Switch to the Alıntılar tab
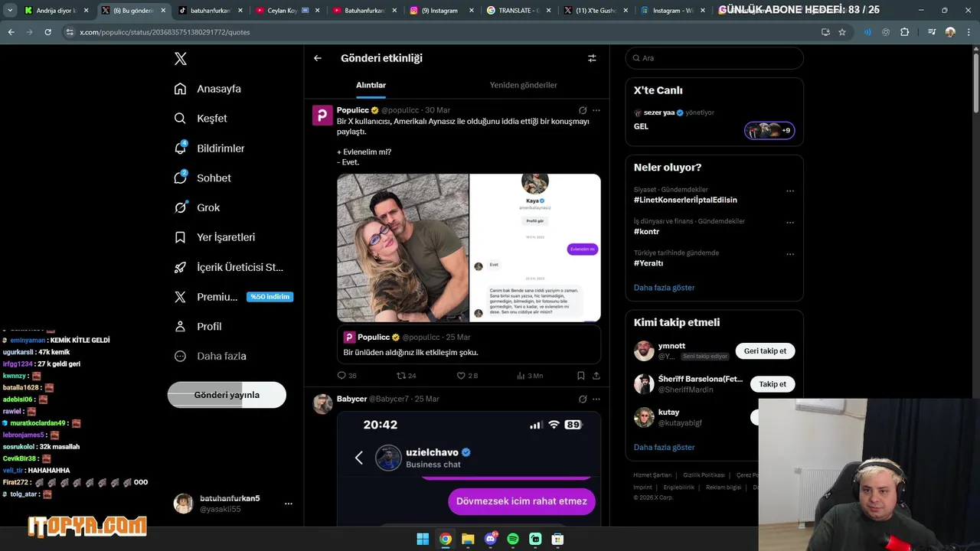 click(371, 85)
